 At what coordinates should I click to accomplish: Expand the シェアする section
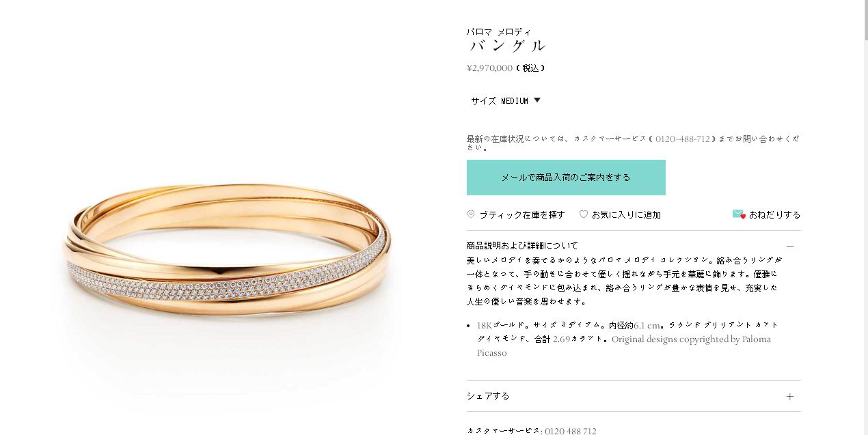pos(634,396)
